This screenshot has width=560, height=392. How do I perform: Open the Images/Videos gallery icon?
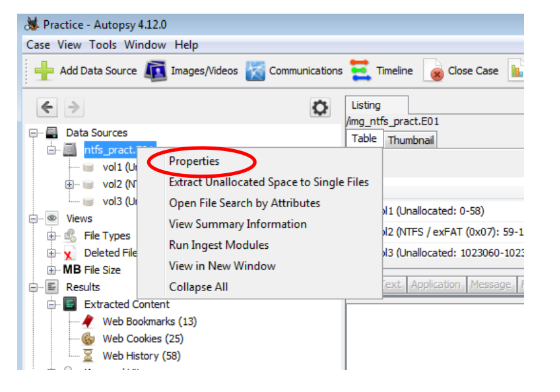tap(156, 71)
